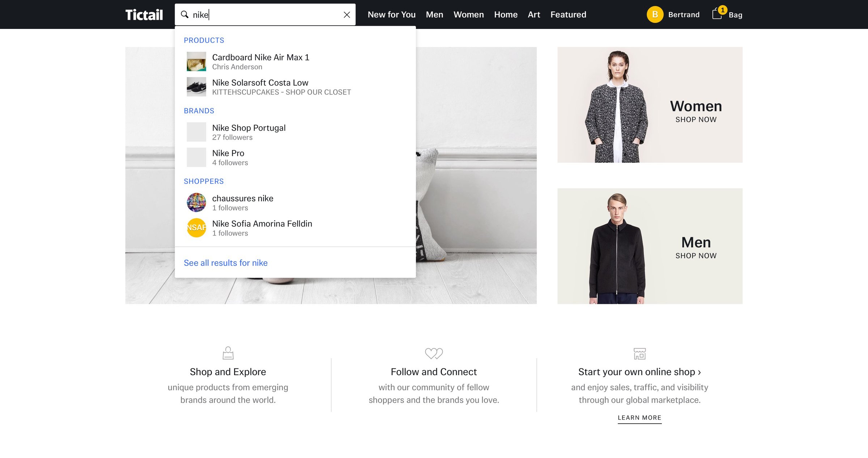Click chaussures nike shopper avatar
This screenshot has width=868, height=458.
196,203
